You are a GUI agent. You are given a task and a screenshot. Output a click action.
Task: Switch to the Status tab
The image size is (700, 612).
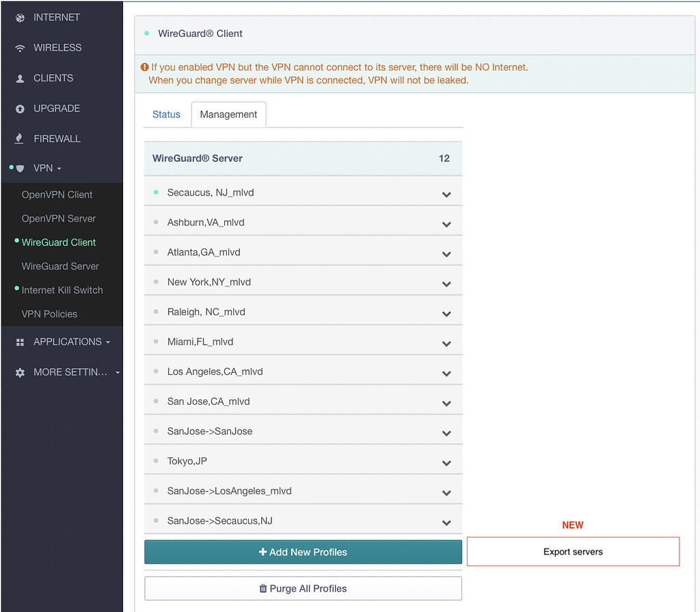(166, 114)
